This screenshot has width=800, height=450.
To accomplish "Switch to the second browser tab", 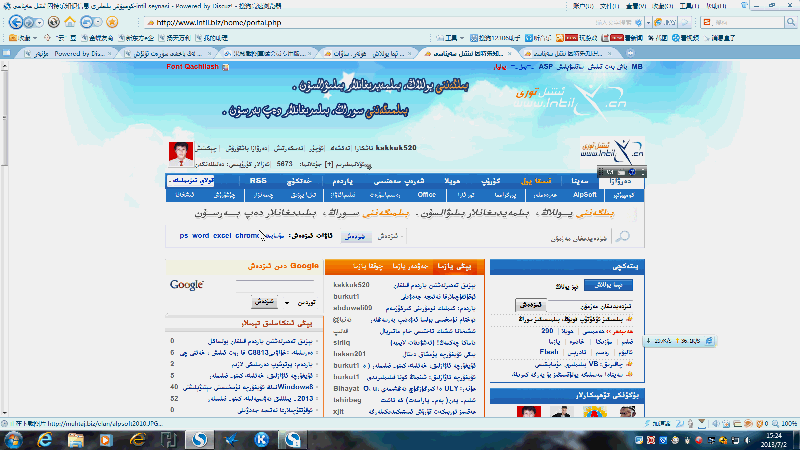I will pos(168,54).
